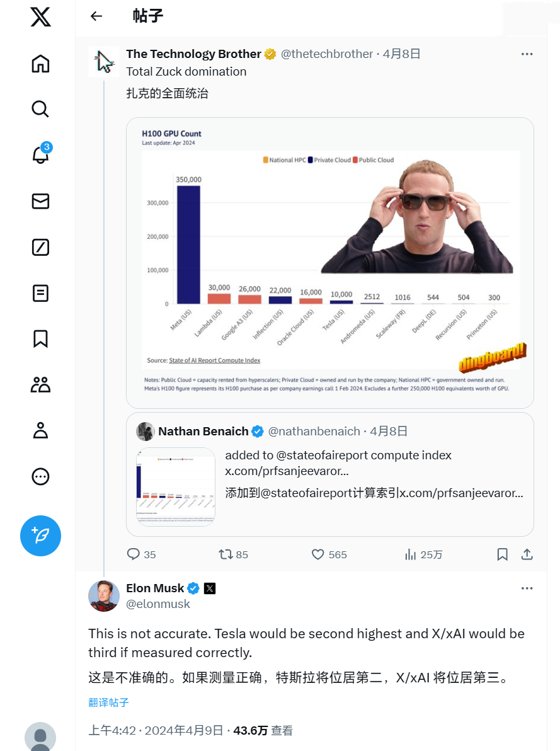Open the H100 GPU Count chart image
The image size is (560, 751).
coord(330,263)
